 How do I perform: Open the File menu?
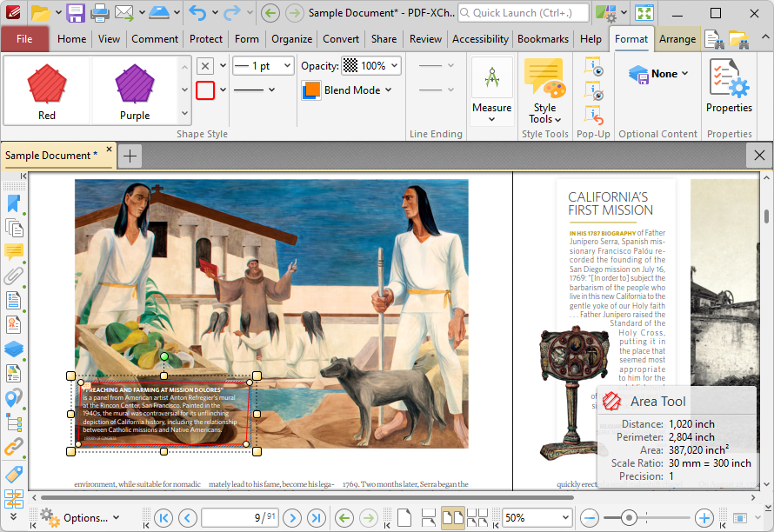24,39
